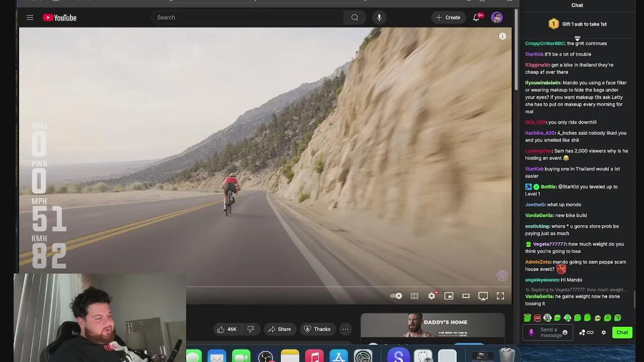Enable miniplayer mode

(449, 296)
